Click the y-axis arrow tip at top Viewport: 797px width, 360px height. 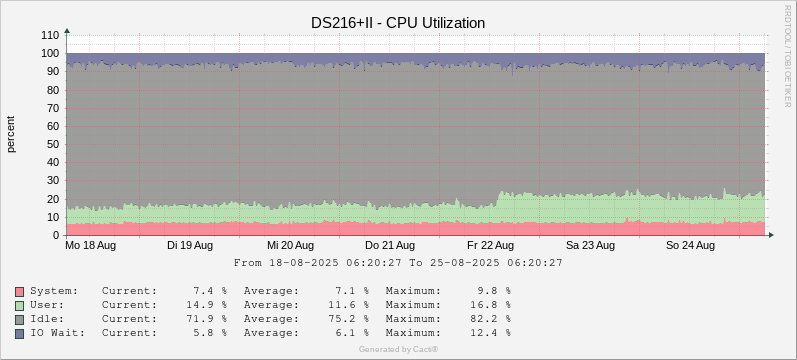67,31
